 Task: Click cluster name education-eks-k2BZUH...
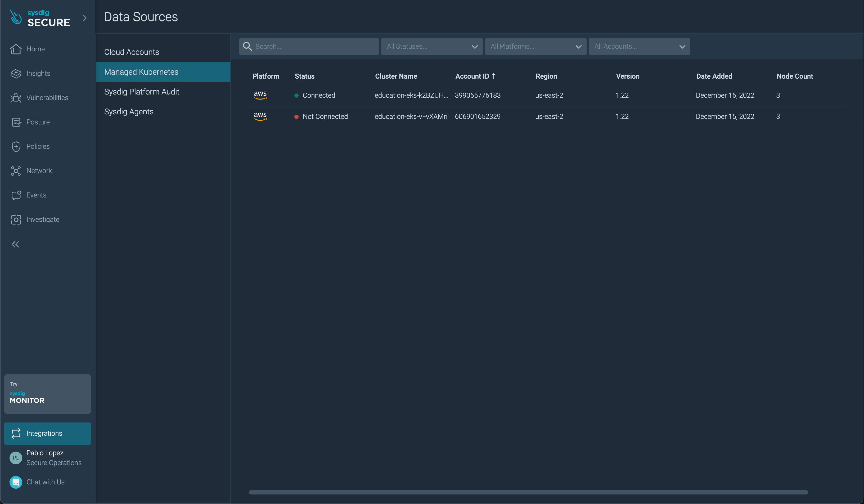click(411, 95)
